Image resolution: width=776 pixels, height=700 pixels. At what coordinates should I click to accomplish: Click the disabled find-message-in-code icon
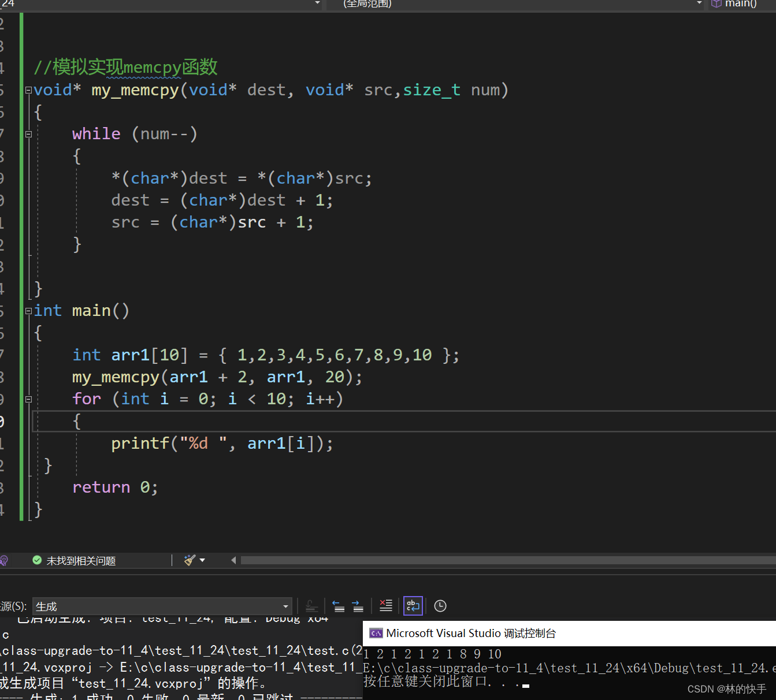coord(311,606)
